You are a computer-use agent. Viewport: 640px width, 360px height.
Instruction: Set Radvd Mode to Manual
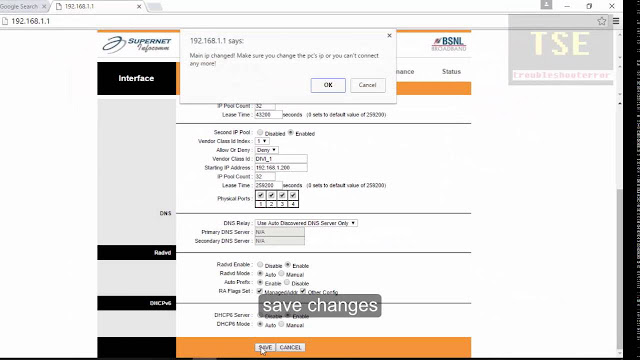(281, 273)
